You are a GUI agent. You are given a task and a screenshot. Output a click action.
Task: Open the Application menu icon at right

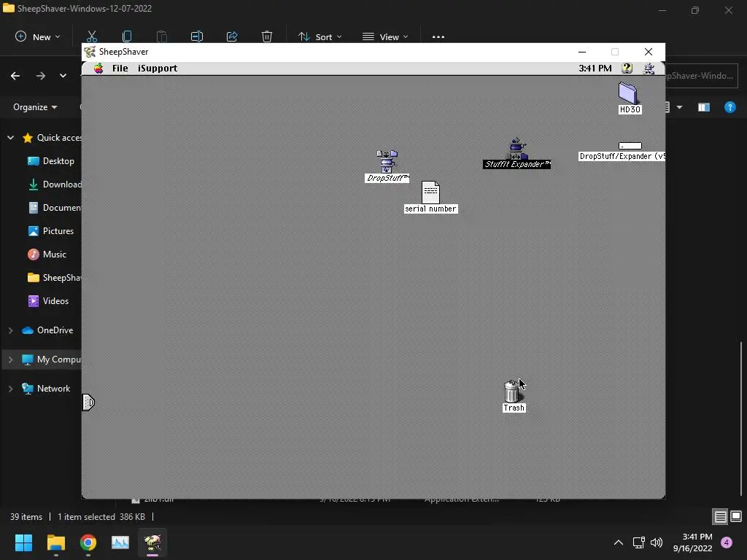click(649, 69)
